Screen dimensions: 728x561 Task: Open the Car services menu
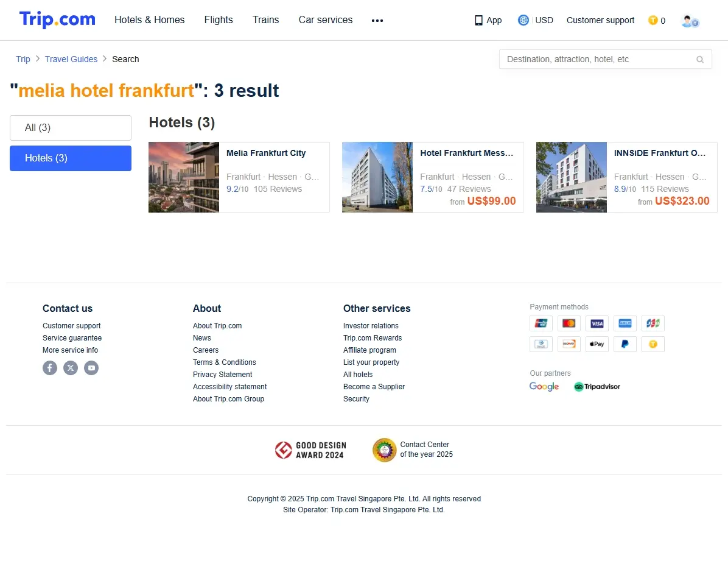(x=326, y=20)
